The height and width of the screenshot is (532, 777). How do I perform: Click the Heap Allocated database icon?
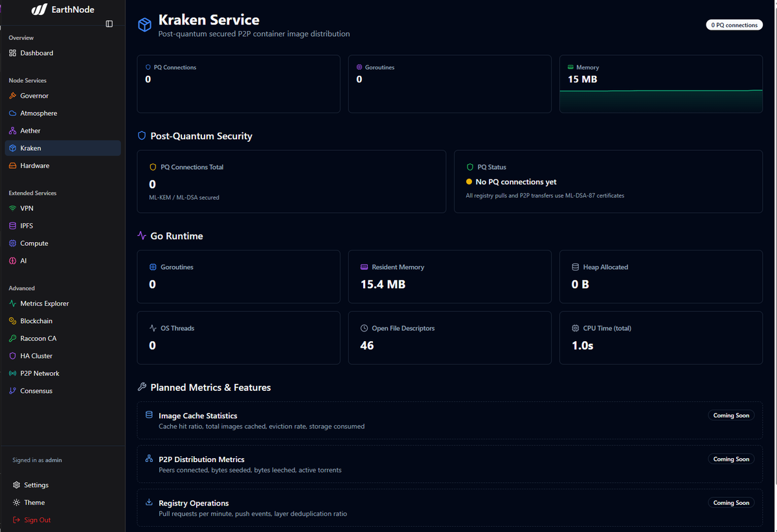point(576,267)
